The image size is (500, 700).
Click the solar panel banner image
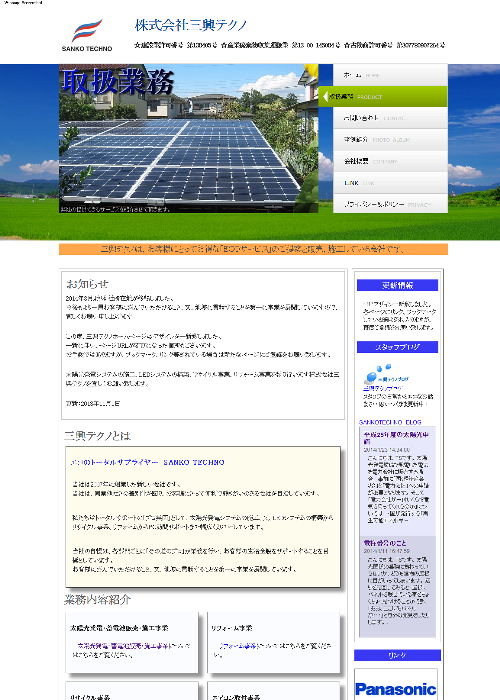pos(188,138)
